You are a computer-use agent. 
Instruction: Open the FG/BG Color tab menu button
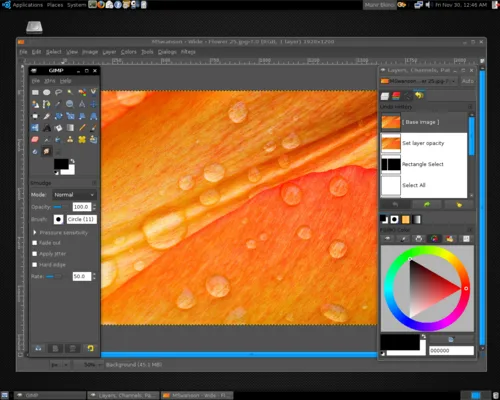[470, 230]
